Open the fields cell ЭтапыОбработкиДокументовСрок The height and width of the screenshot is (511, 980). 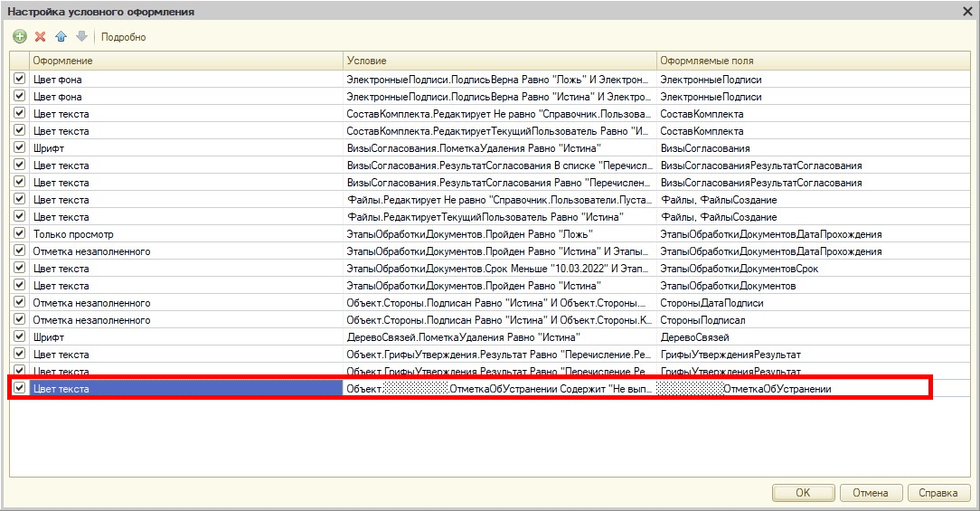[x=813, y=269]
